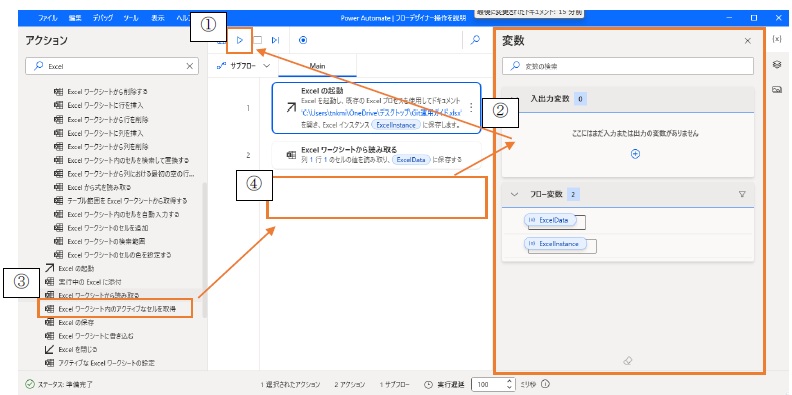Click the actions search field

coord(112,66)
